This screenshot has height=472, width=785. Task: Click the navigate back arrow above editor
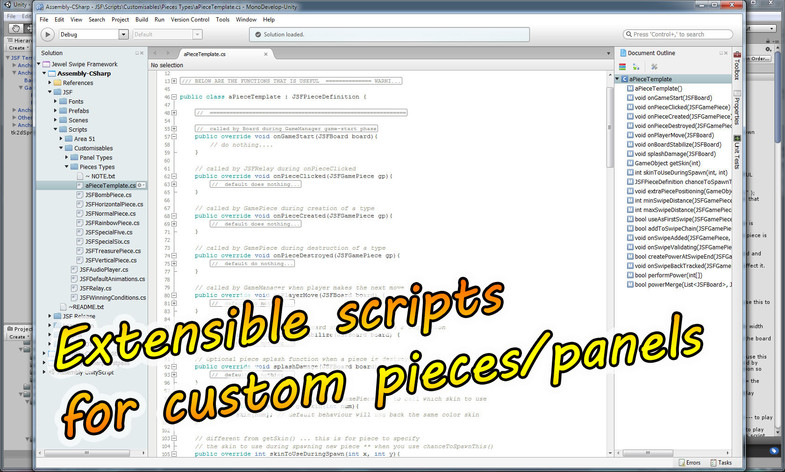coord(155,53)
